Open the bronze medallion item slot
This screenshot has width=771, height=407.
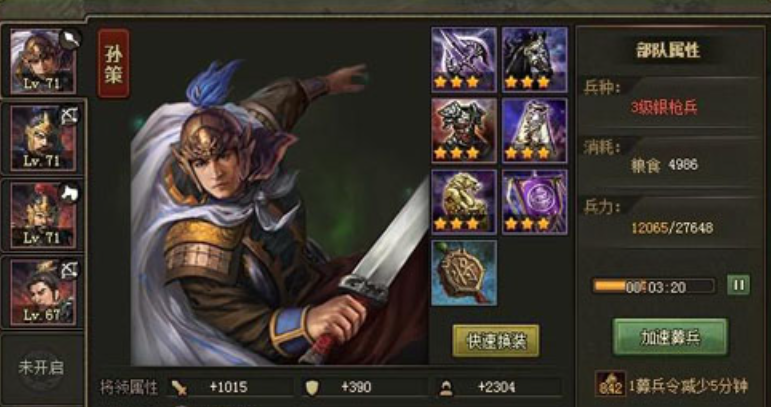coord(464,273)
